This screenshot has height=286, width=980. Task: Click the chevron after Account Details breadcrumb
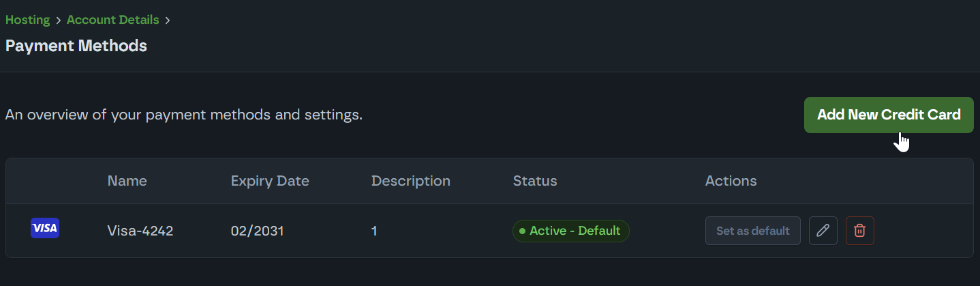tap(168, 20)
